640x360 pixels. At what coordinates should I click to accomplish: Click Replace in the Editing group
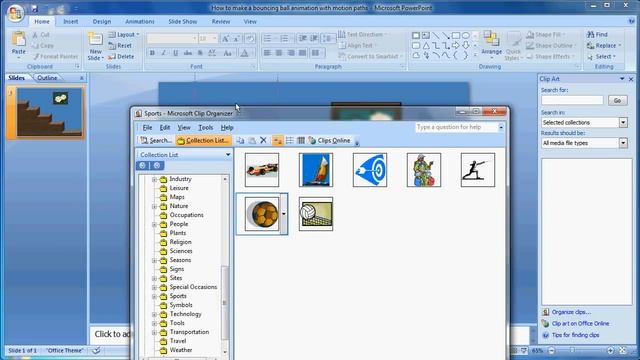(x=604, y=46)
